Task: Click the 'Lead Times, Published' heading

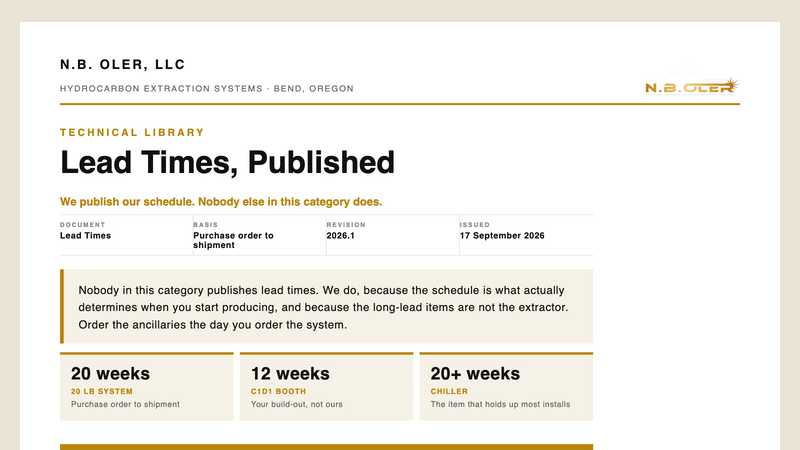Action: click(228, 163)
